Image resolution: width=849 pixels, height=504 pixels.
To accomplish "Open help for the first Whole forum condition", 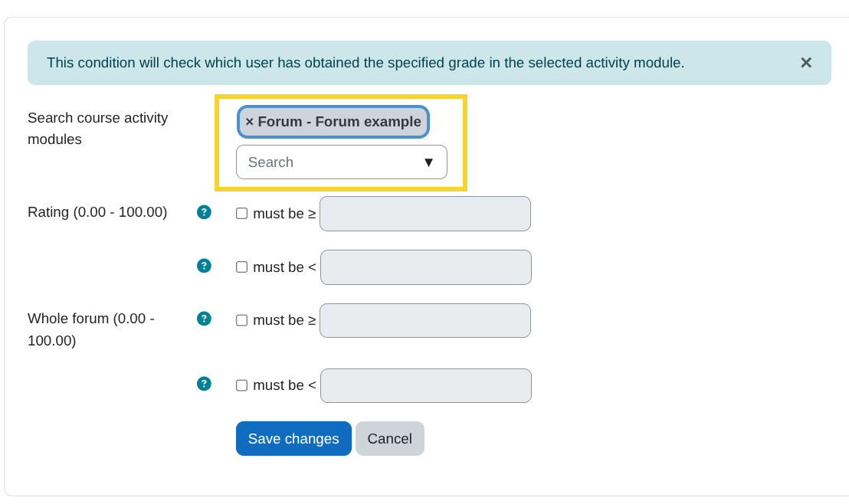I will point(203,319).
